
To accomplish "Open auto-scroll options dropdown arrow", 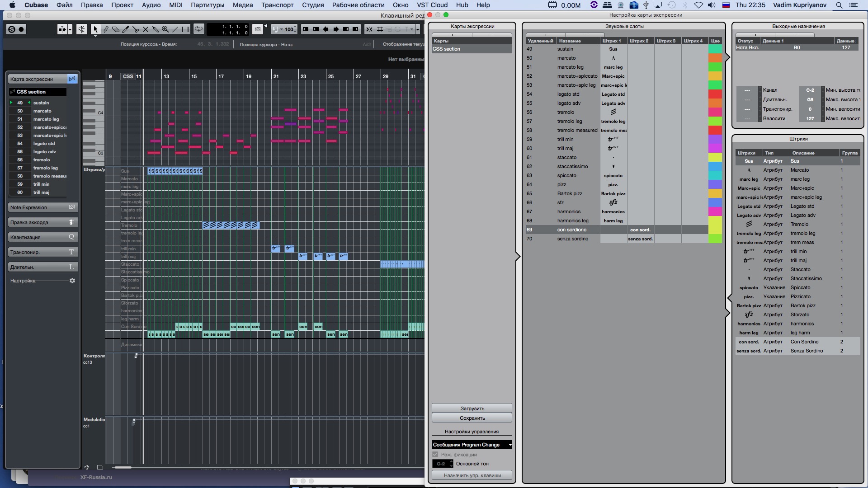I will (x=70, y=29).
